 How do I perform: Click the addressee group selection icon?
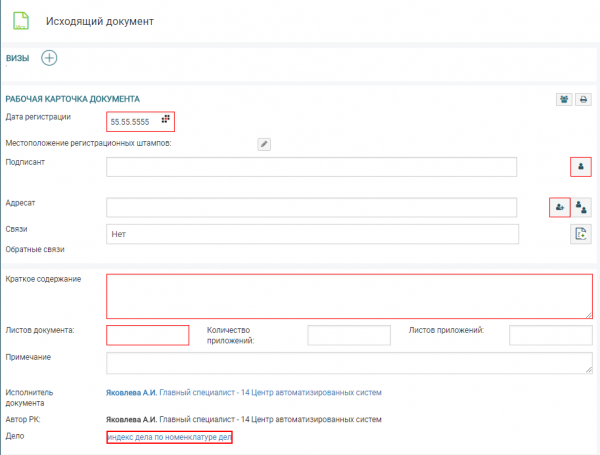click(581, 207)
